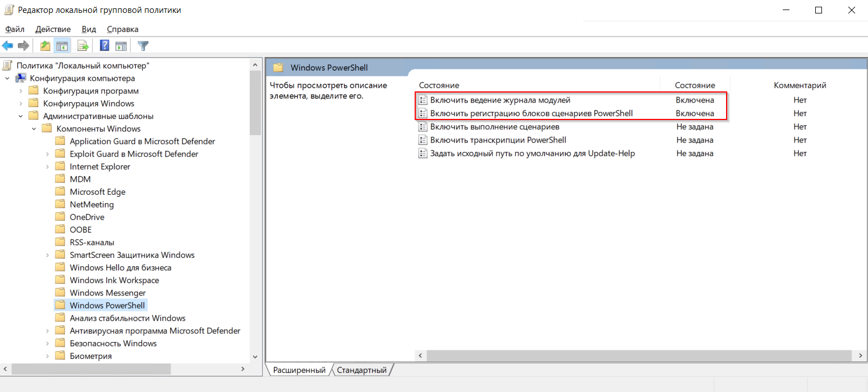Screen dimensions: 868x392
Task: Toggle the Show/Hide console tree icon
Action: 62,46
